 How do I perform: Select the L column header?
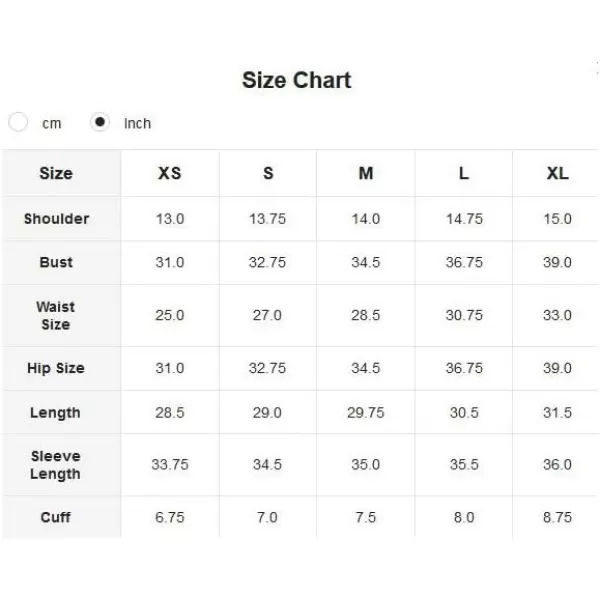click(x=464, y=173)
